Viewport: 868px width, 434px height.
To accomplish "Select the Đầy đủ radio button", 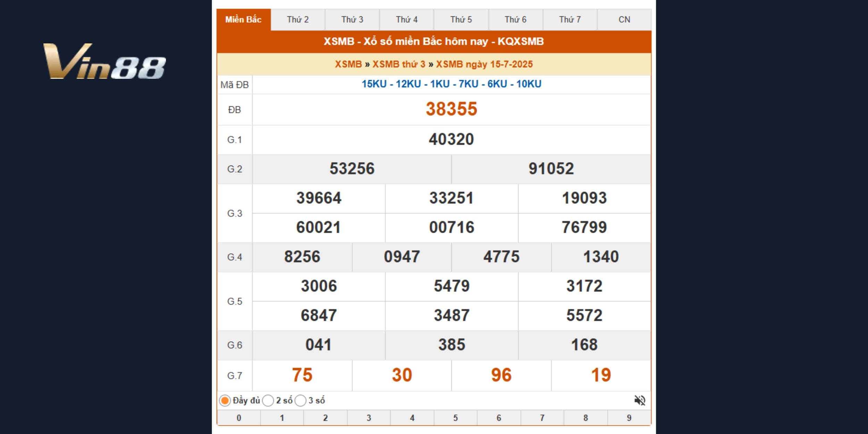I will click(x=225, y=401).
